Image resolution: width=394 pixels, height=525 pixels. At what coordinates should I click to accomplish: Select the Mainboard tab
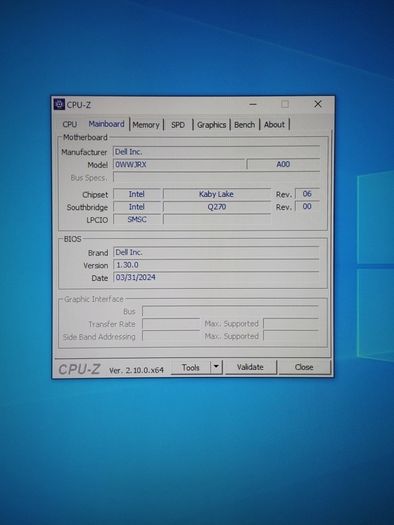(106, 124)
